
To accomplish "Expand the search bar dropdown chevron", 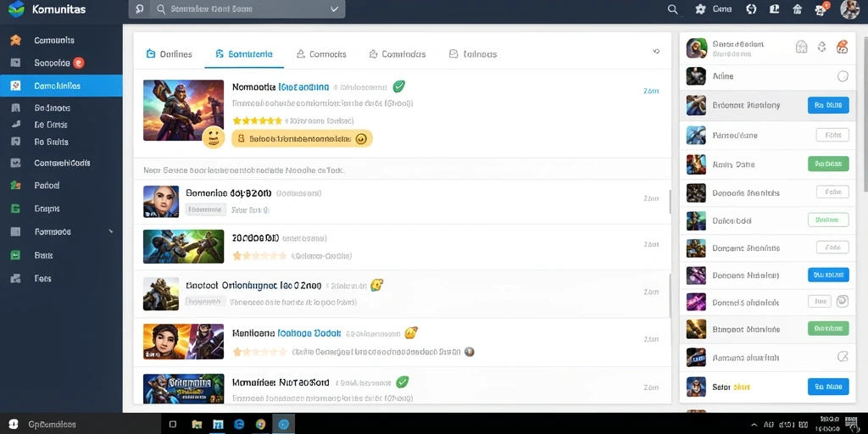I will coord(334,8).
